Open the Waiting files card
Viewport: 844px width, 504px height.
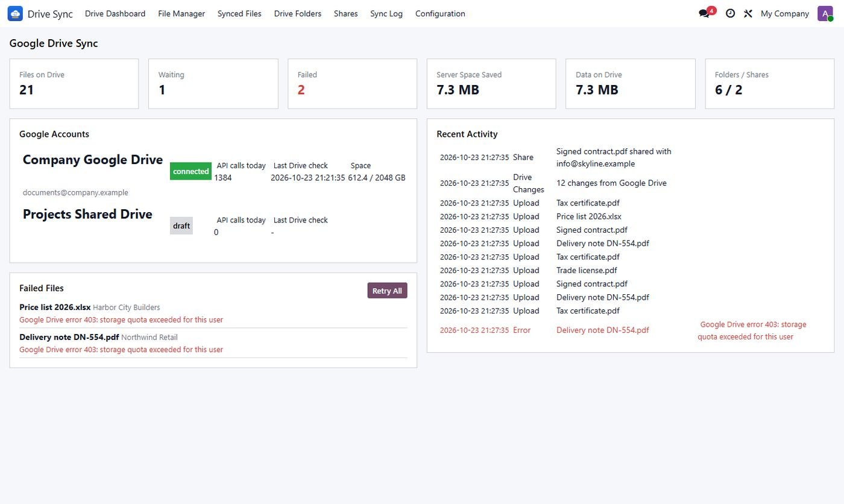click(x=213, y=84)
